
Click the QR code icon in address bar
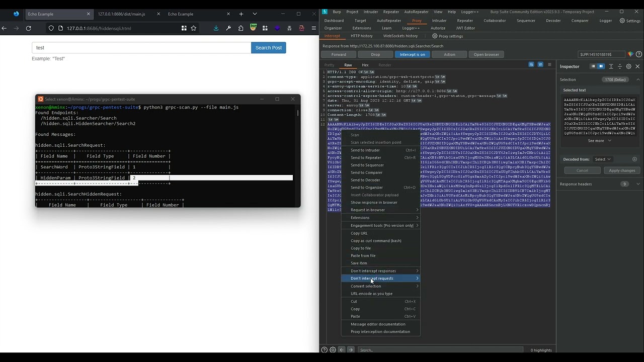184,28
